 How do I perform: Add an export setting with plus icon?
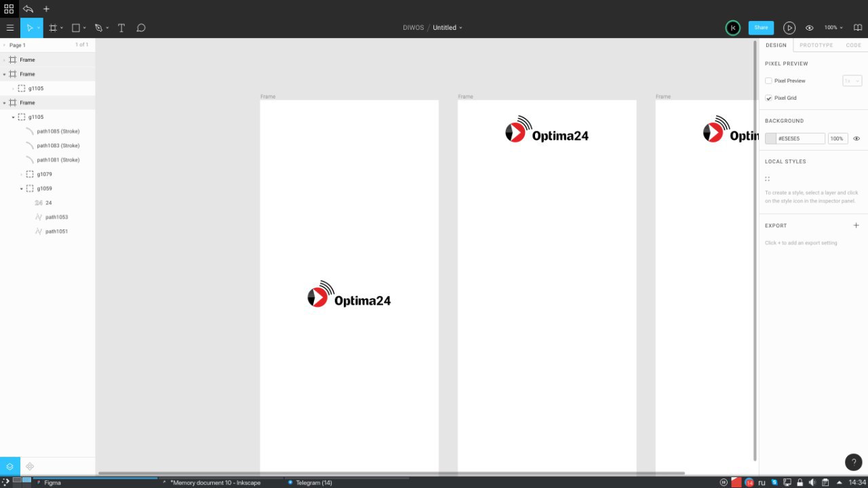click(856, 225)
